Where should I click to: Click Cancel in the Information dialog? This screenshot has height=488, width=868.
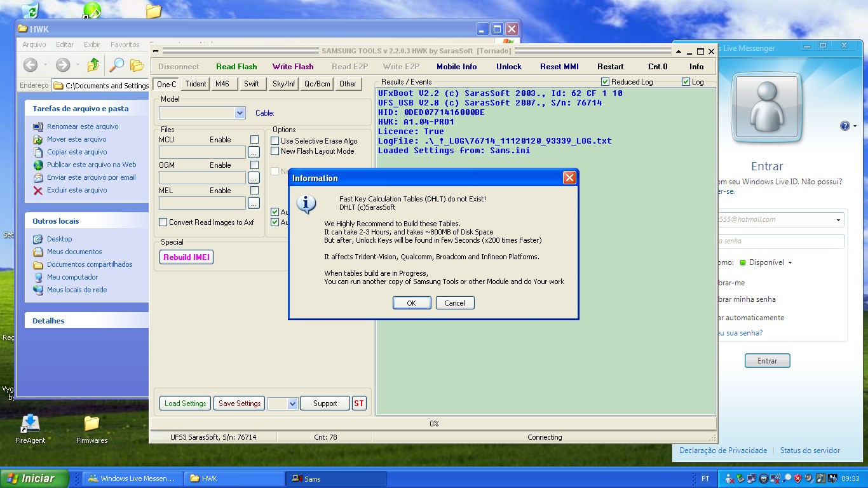(x=454, y=303)
